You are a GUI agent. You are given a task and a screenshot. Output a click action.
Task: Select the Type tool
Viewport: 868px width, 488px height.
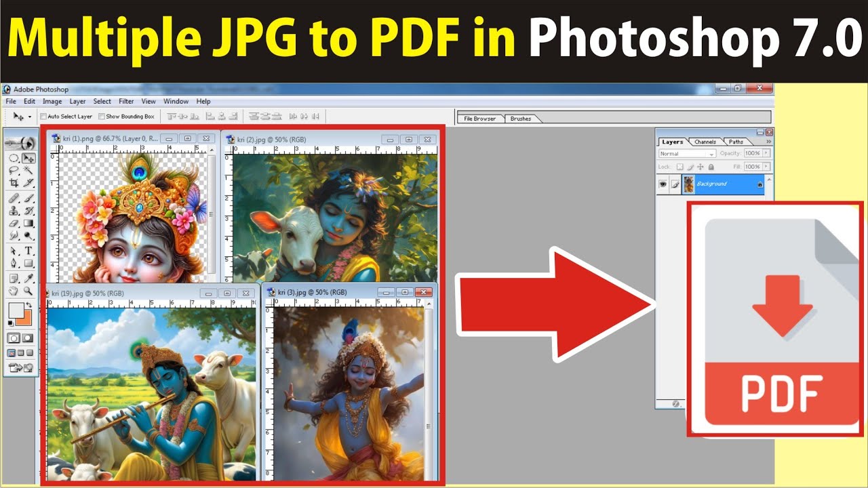(x=28, y=251)
